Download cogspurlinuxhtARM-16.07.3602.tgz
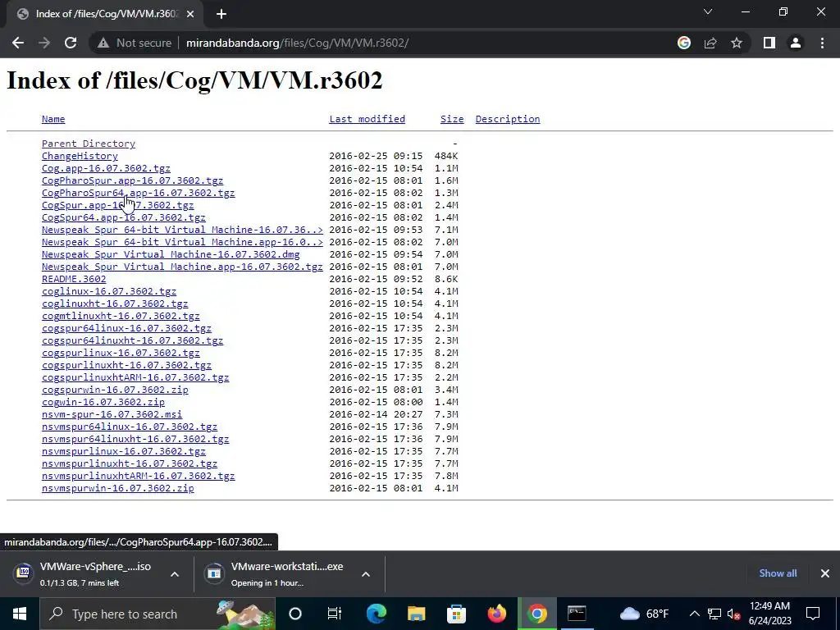 pyautogui.click(x=135, y=377)
